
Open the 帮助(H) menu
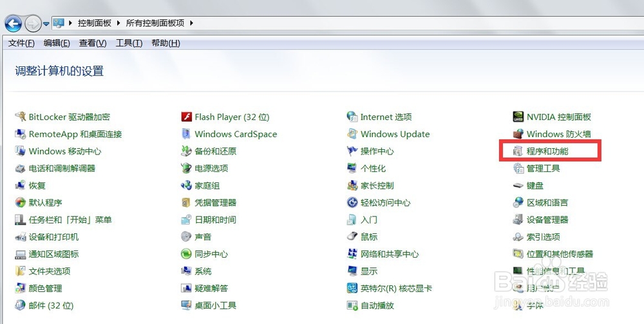(x=166, y=43)
